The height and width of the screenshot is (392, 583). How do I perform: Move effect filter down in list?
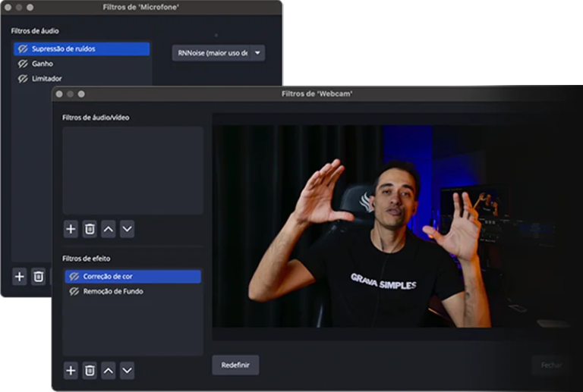pos(127,370)
